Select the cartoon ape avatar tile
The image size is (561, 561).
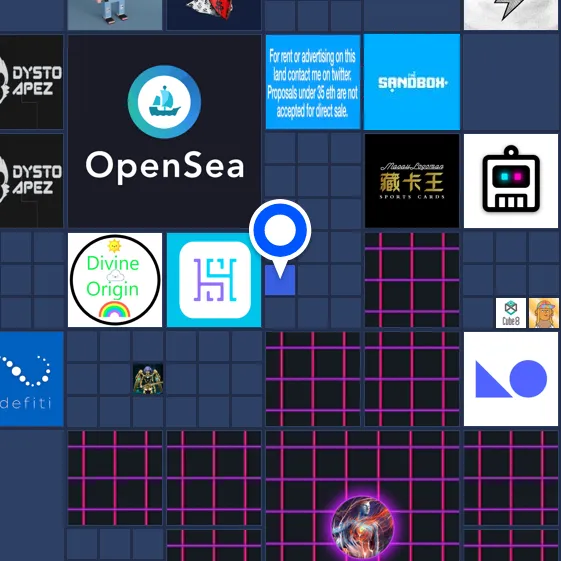[544, 313]
